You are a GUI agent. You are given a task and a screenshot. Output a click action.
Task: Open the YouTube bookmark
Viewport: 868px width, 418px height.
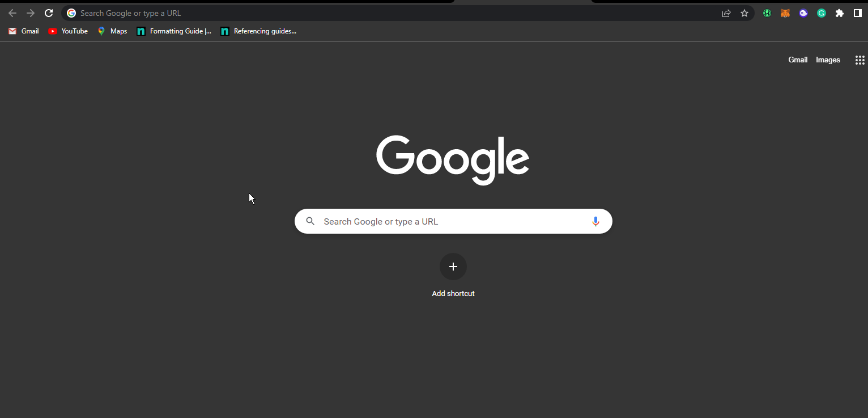click(x=68, y=31)
